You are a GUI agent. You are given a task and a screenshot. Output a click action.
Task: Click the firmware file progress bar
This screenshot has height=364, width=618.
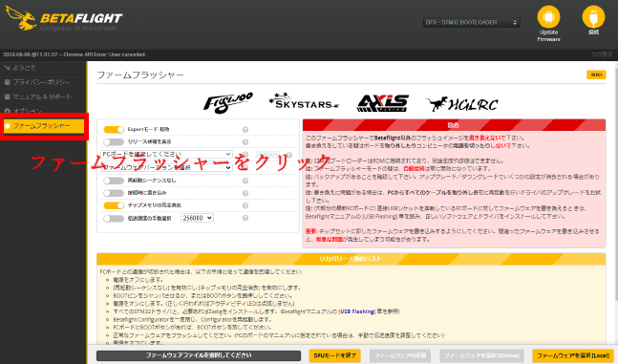coord(199,355)
